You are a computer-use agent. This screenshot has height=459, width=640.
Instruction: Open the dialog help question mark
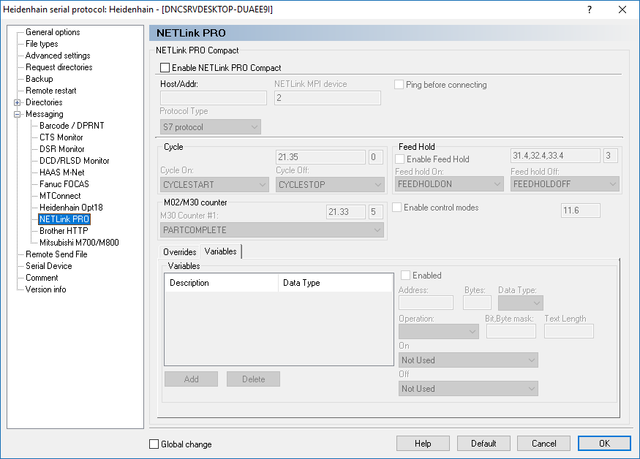coord(589,9)
